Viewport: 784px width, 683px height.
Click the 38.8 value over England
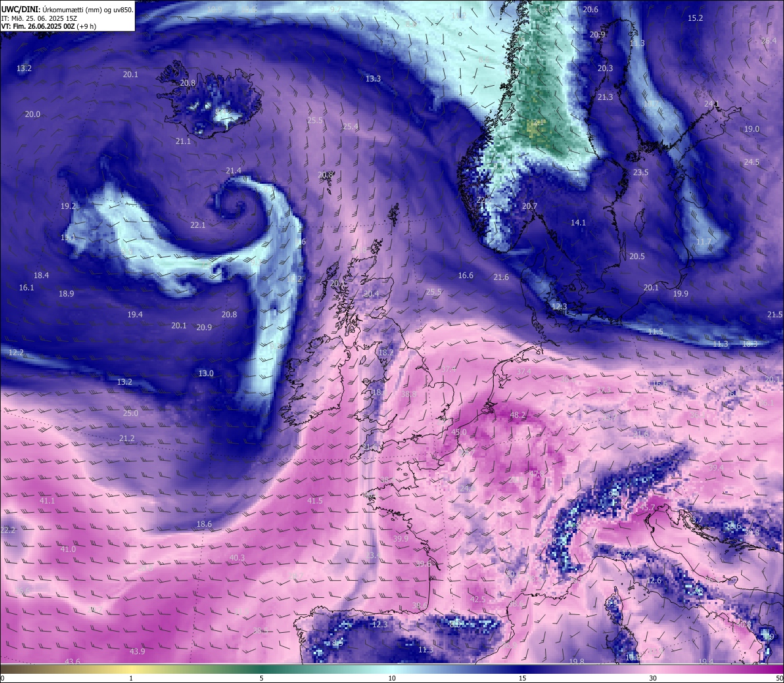[x=409, y=394]
